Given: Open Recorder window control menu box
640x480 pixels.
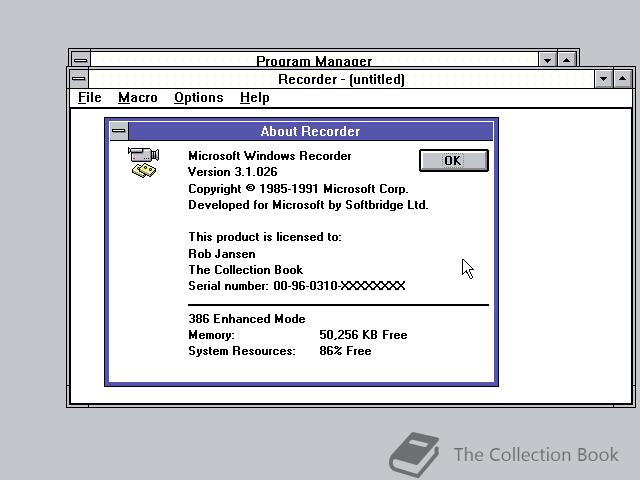Looking at the screenshot, I should pos(79,78).
